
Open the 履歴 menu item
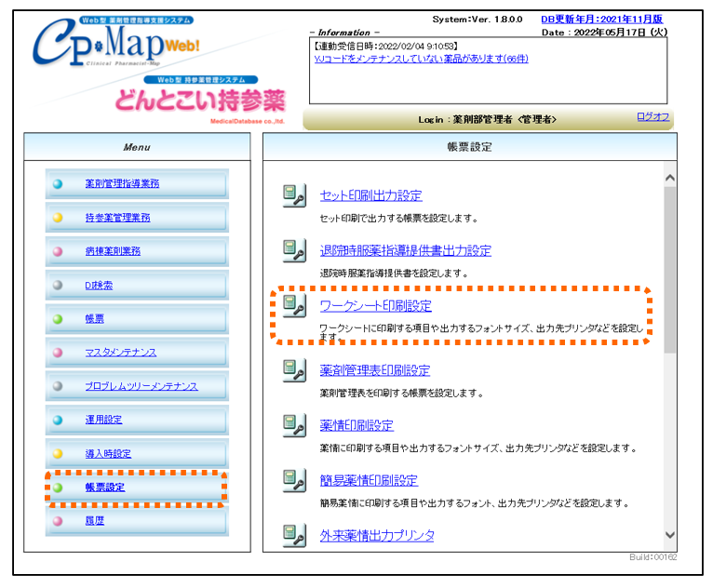pyautogui.click(x=94, y=521)
